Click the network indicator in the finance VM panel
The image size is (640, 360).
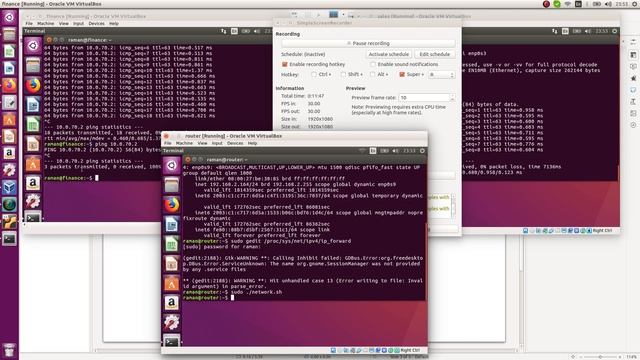pos(223,31)
